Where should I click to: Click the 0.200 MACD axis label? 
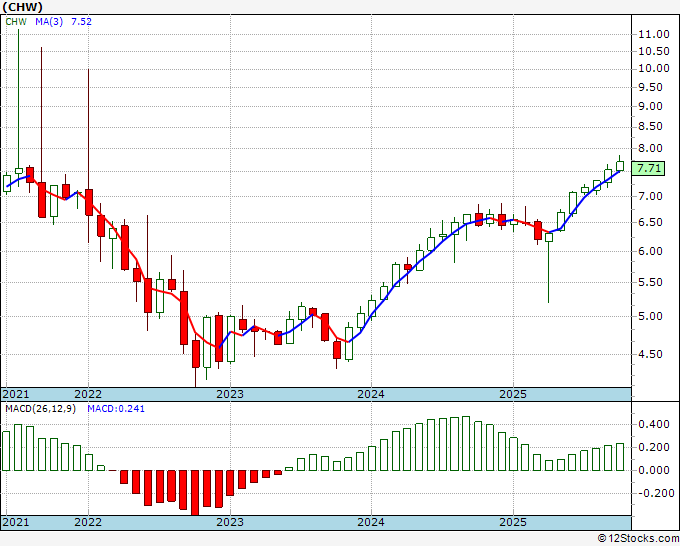(654, 448)
